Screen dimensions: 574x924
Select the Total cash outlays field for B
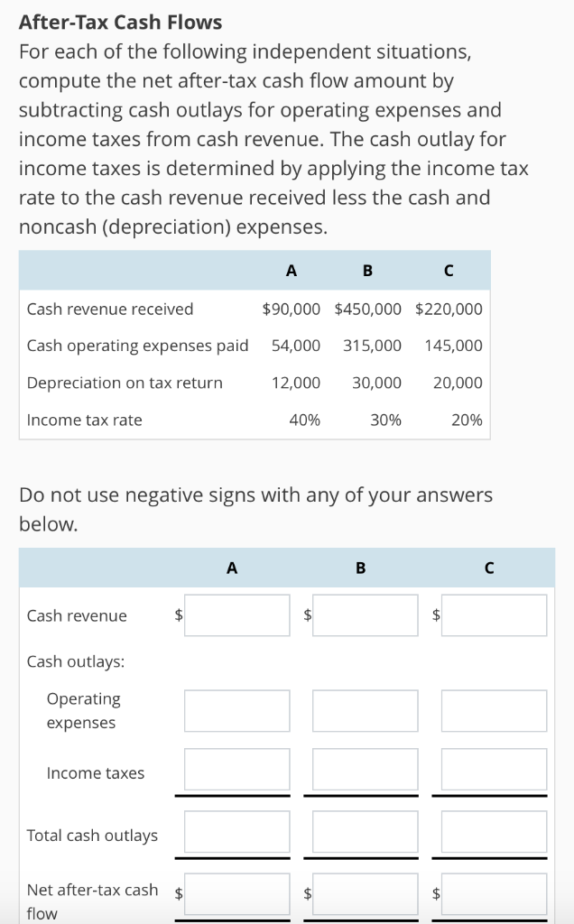(365, 831)
